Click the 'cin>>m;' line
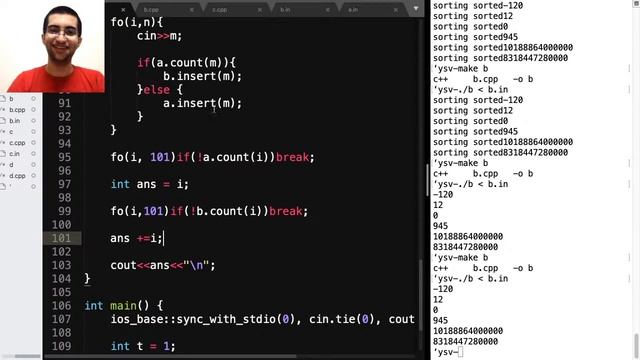The image size is (640, 360). click(x=159, y=36)
